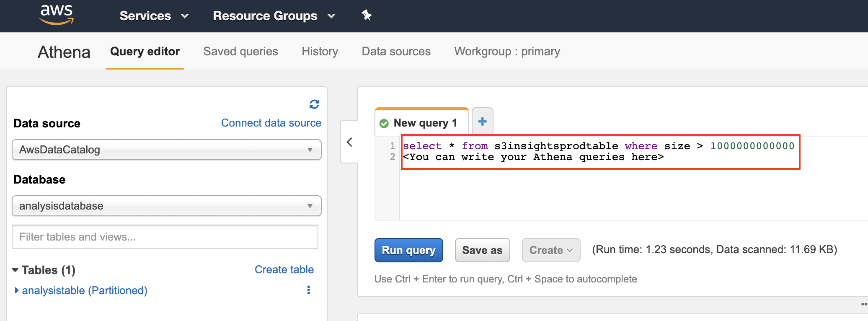Click the Athena service title
Image resolution: width=868 pixels, height=321 pixels.
64,52
